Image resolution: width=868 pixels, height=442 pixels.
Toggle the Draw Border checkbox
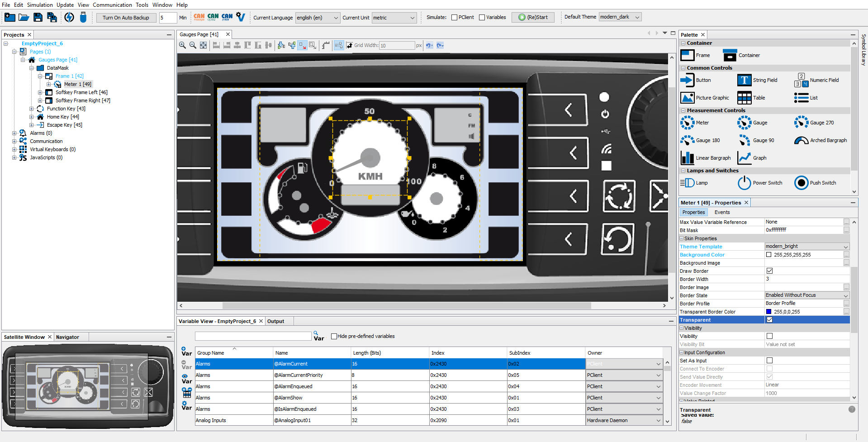click(769, 271)
